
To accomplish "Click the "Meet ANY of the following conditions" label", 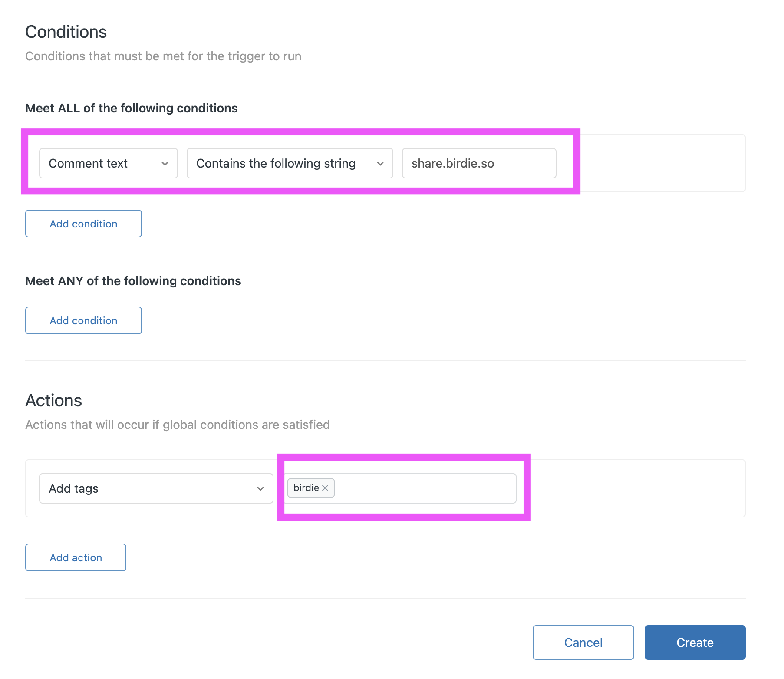I will pyautogui.click(x=133, y=281).
